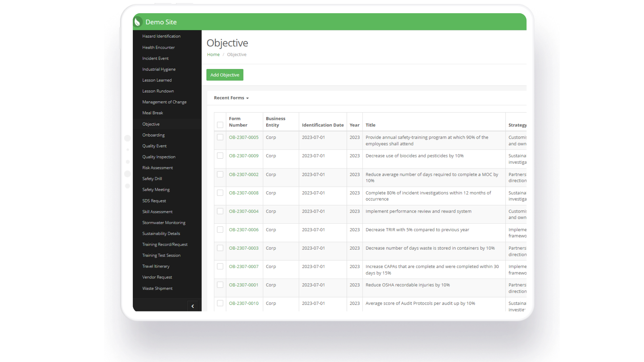
Task: Open Stormwater Monitoring
Action: pos(164,222)
